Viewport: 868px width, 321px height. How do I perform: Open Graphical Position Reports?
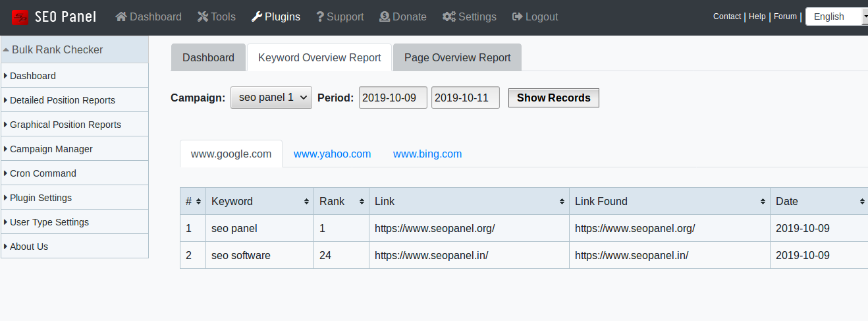(x=74, y=125)
